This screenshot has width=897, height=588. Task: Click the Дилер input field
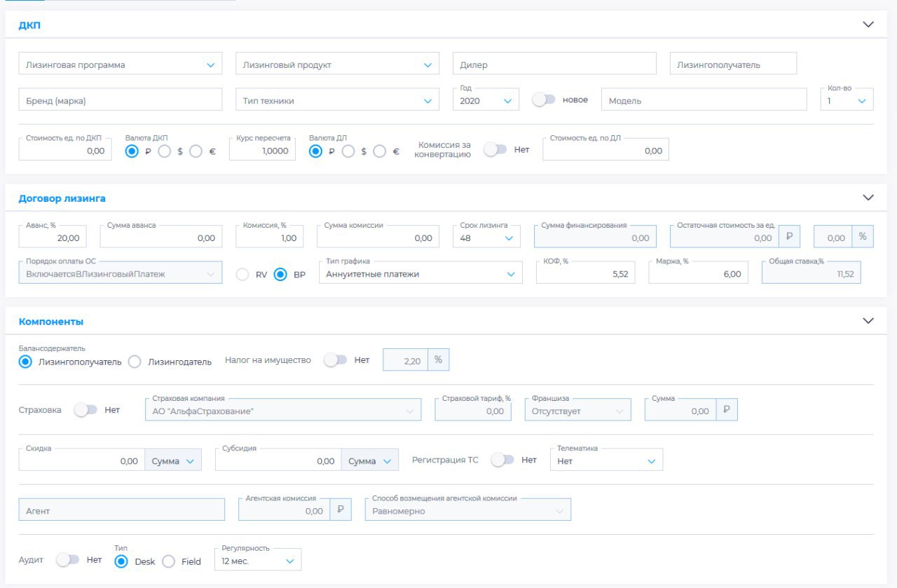click(x=554, y=64)
